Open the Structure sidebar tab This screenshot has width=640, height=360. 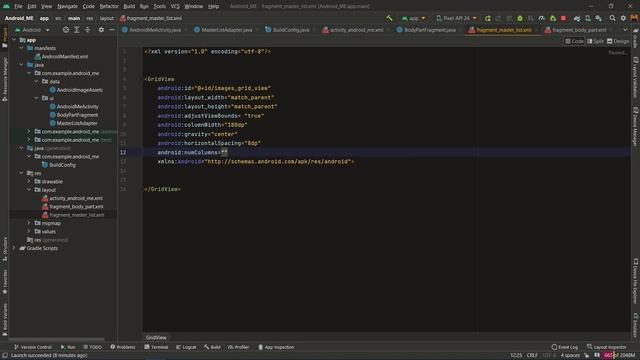coord(5,250)
